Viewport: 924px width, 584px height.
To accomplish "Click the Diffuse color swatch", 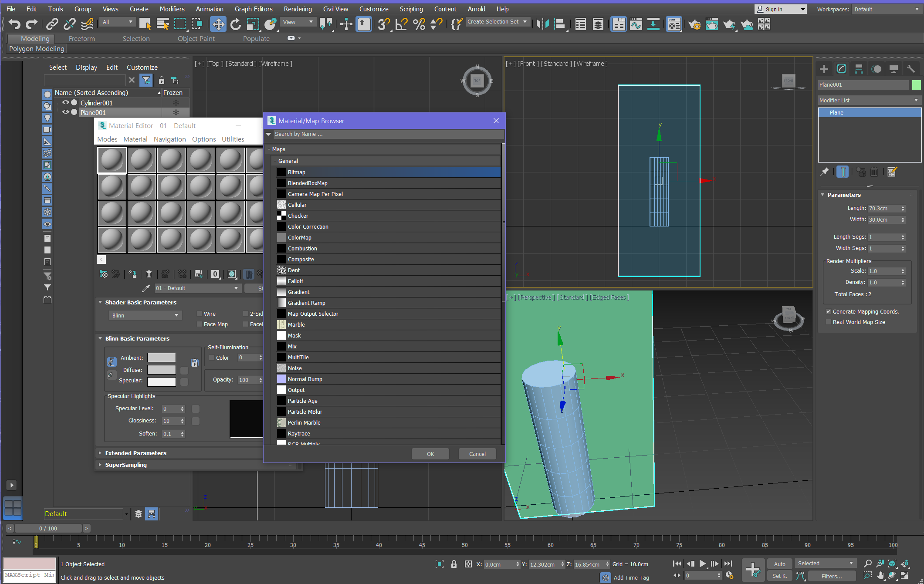I will click(161, 370).
